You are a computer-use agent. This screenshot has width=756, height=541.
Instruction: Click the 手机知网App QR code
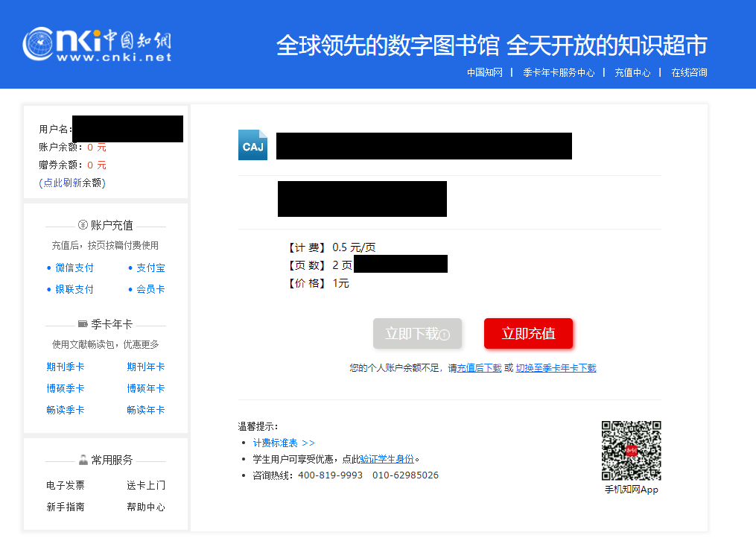pos(631,451)
